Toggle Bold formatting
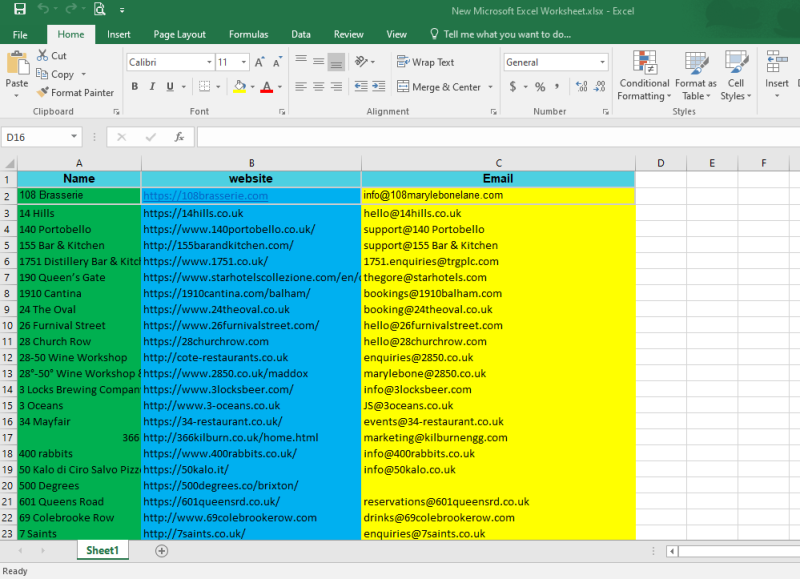Image resolution: width=800 pixels, height=579 pixels. coord(135,86)
